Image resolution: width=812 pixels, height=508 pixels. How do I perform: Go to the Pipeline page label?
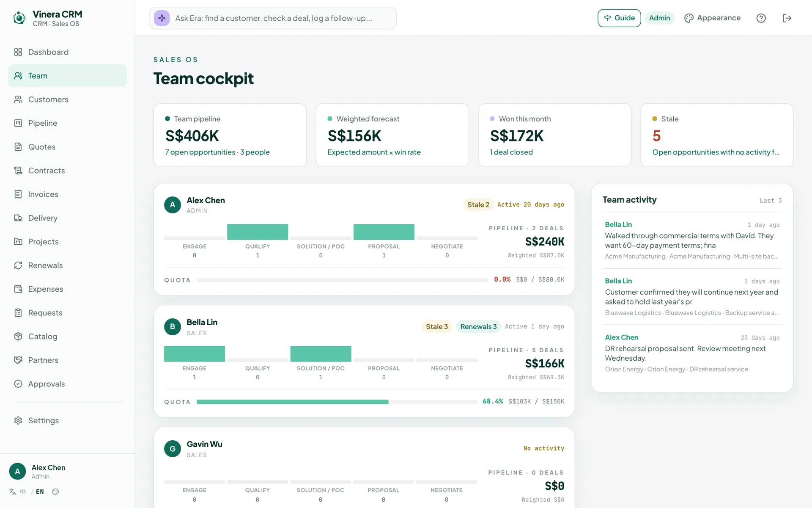(43, 123)
